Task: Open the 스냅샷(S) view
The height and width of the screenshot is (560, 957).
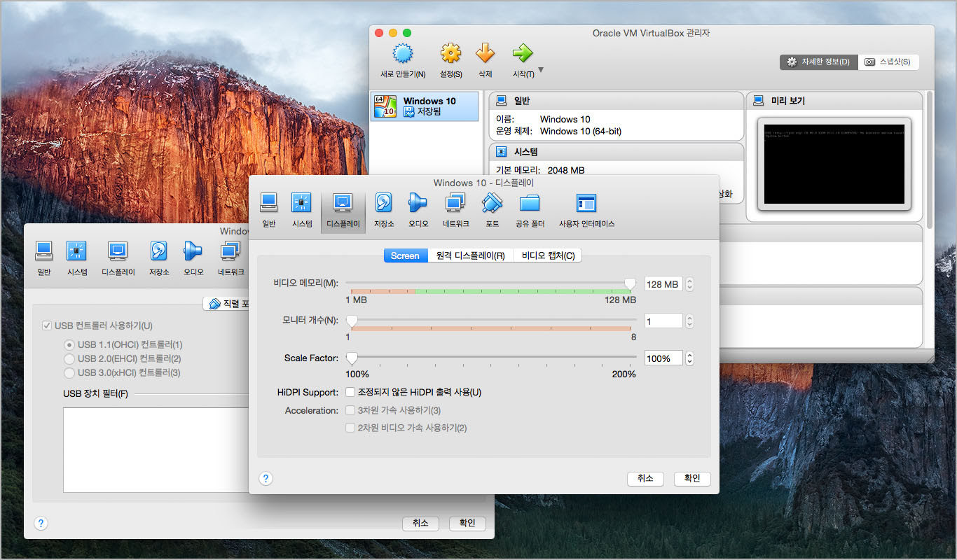Action: tap(888, 62)
